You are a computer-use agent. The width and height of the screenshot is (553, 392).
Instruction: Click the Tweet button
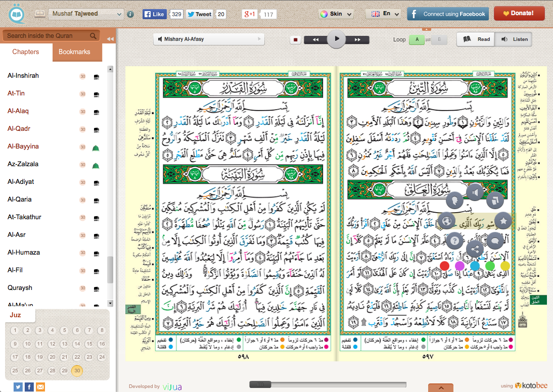(x=200, y=14)
